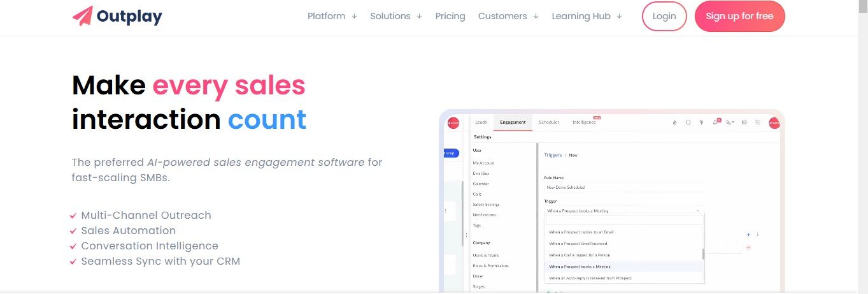
Task: Open the user avatar at top right of app
Action: [x=774, y=122]
